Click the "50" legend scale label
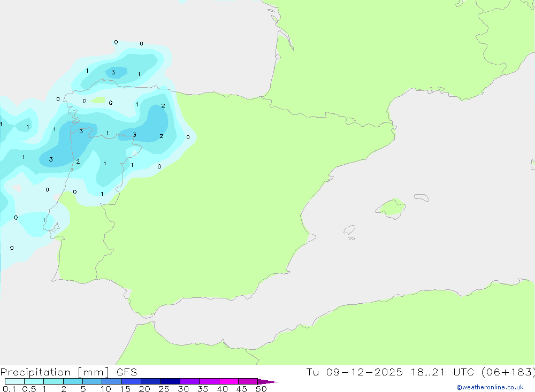 (261, 389)
